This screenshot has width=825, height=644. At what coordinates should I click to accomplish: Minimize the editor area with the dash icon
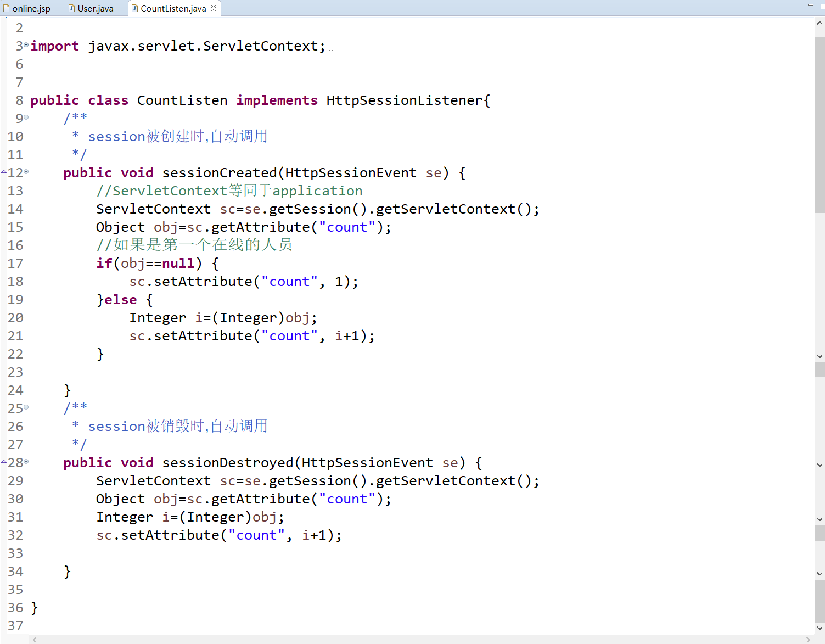pyautogui.click(x=811, y=5)
